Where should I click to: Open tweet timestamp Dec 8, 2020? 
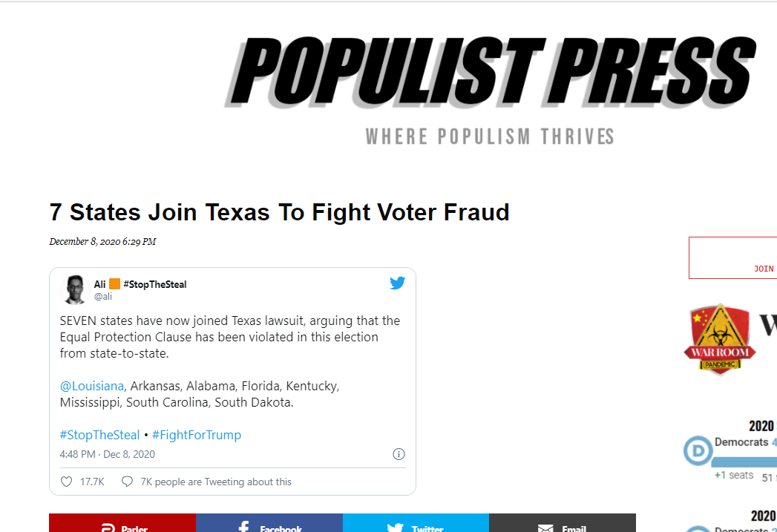[107, 454]
